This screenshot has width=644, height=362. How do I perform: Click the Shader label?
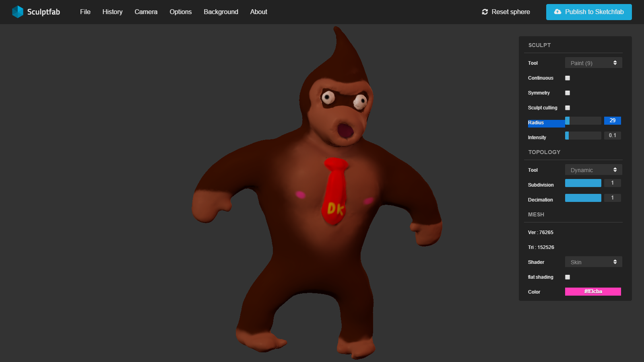536,262
